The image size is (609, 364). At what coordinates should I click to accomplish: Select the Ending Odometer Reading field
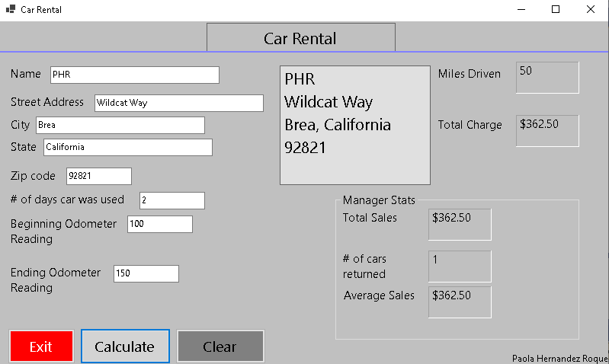point(146,273)
